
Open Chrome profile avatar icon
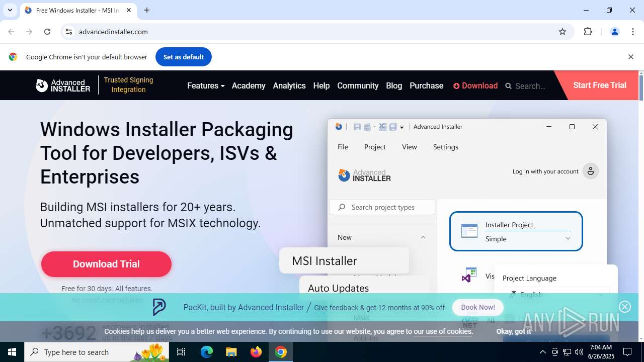click(614, 32)
